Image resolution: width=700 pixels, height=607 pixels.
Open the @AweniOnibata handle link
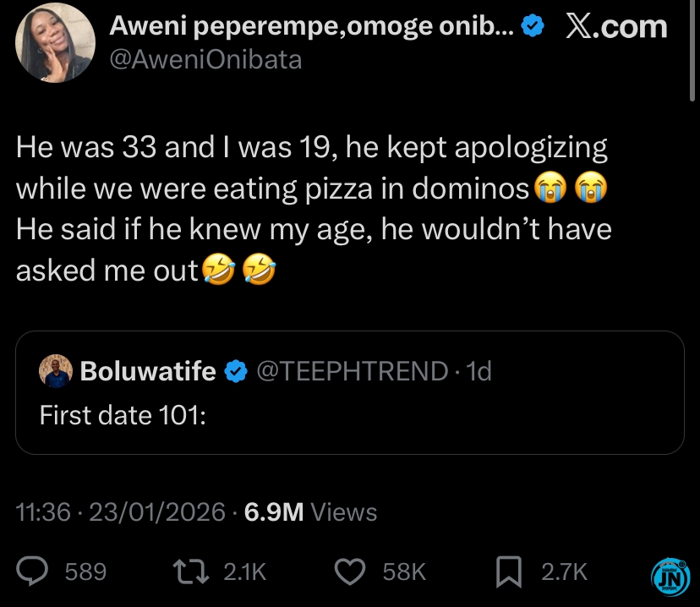pyautogui.click(x=205, y=59)
